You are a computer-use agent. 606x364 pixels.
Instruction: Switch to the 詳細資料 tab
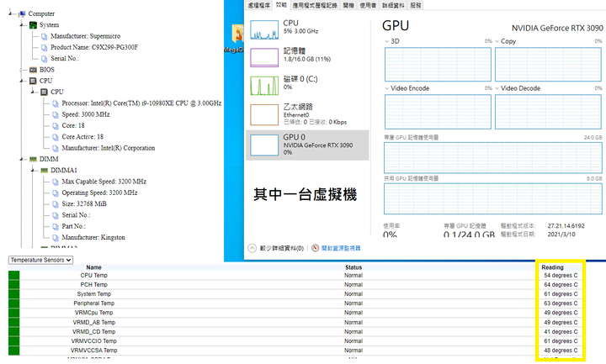coord(393,5)
